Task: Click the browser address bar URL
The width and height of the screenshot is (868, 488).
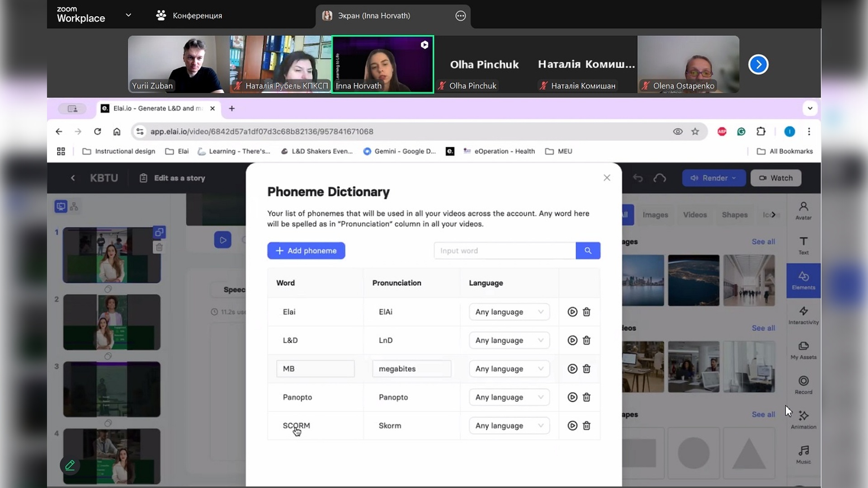Action: click(262, 131)
